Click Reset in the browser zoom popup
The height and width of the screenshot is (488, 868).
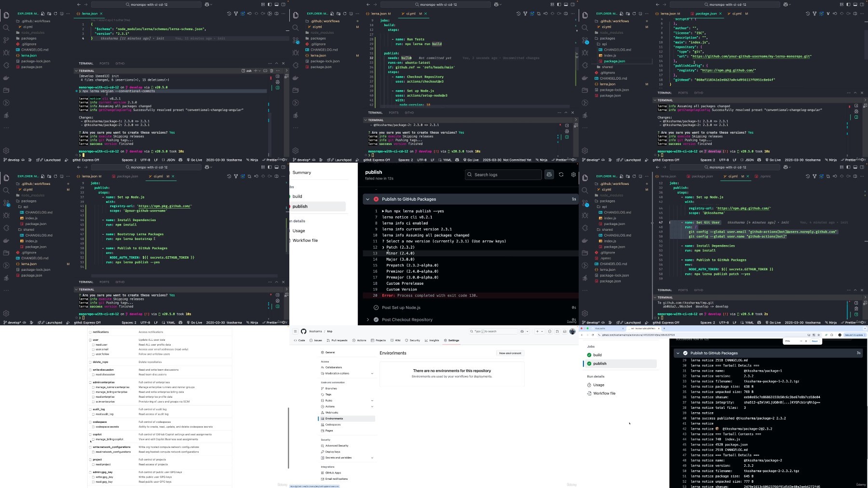(x=814, y=341)
